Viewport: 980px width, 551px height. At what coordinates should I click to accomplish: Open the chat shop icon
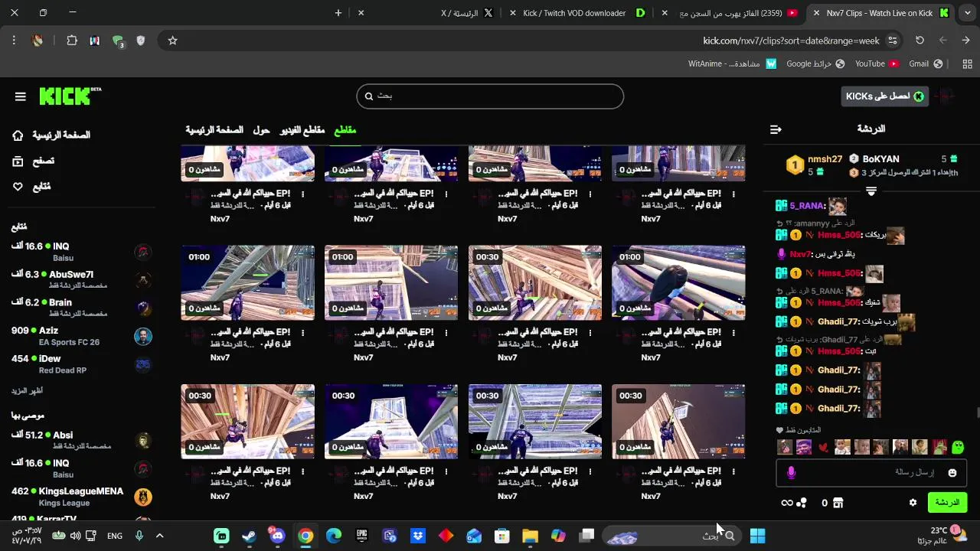click(x=838, y=503)
